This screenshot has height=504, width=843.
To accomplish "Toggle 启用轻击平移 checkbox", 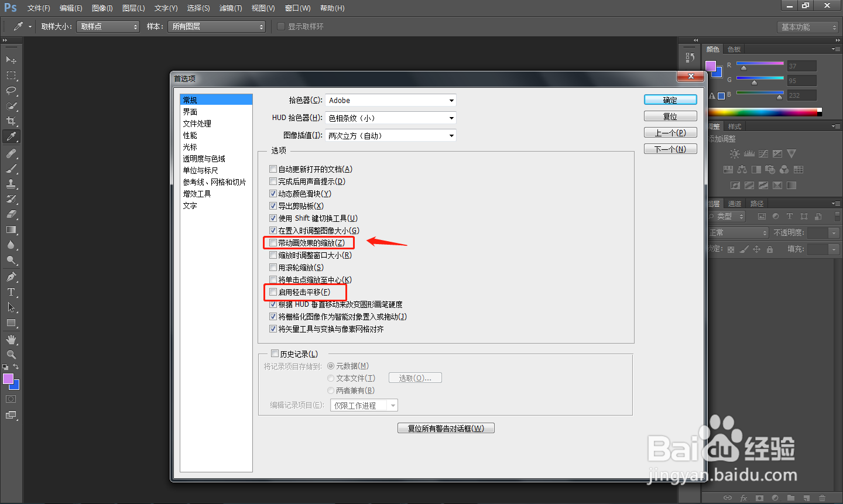I will click(x=273, y=292).
